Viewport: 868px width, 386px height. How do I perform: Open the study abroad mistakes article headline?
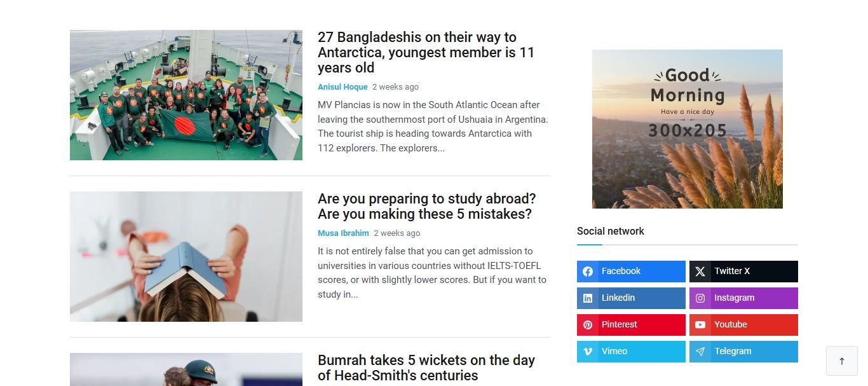coord(426,207)
